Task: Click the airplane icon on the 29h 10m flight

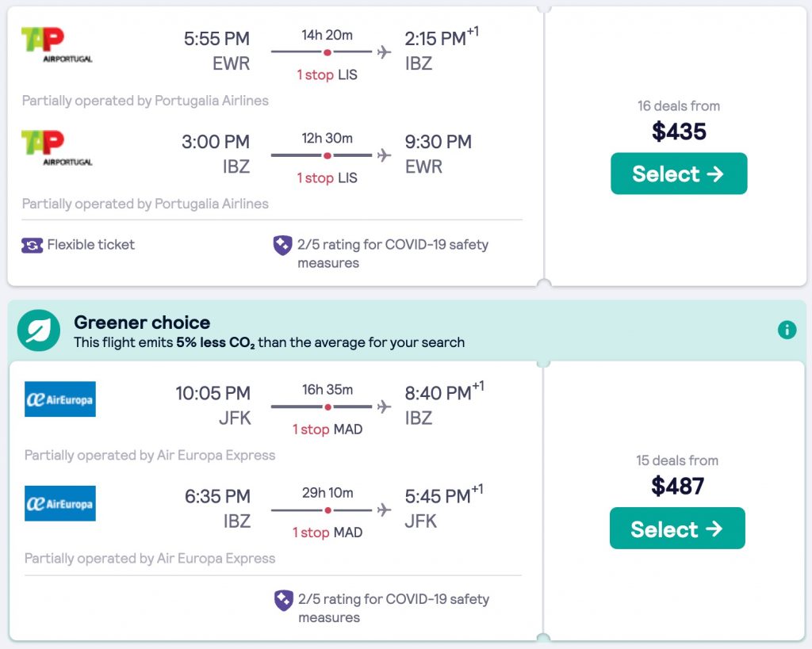Action: tap(385, 510)
